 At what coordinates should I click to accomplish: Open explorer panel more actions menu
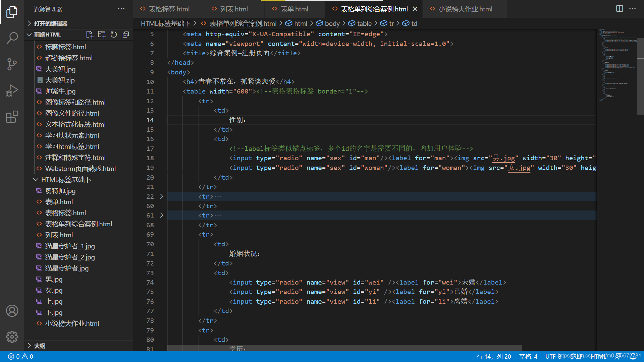pyautogui.click(x=121, y=9)
